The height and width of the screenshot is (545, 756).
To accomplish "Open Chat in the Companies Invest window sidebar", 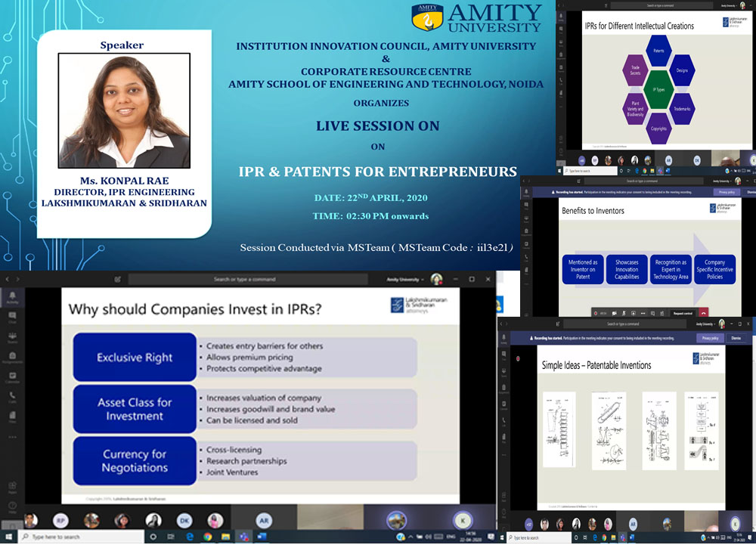I will (x=12, y=317).
